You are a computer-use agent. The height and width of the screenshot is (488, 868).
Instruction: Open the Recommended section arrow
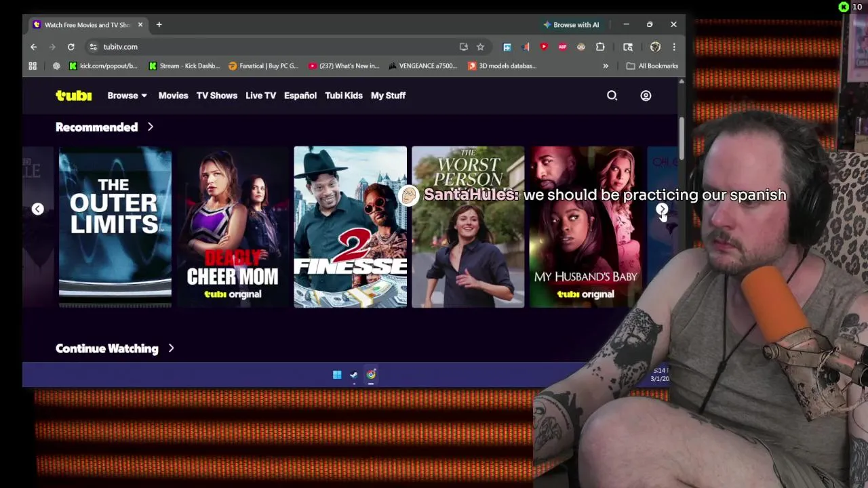pos(151,127)
